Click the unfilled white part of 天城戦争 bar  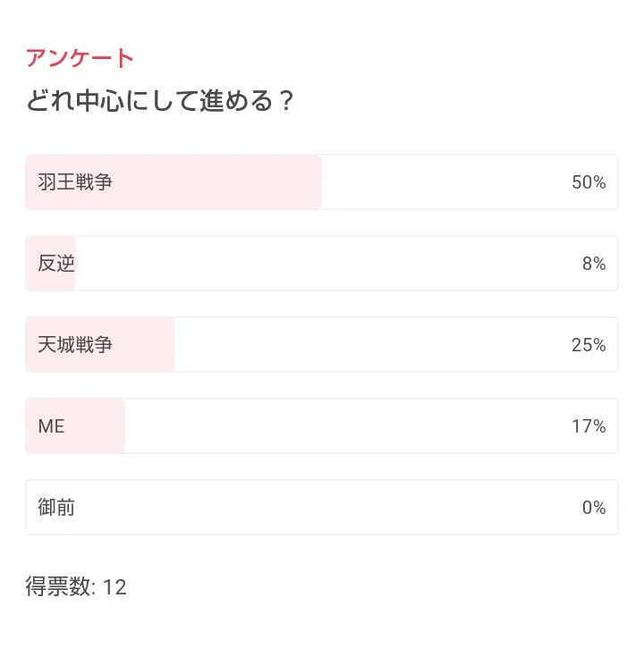(367, 345)
